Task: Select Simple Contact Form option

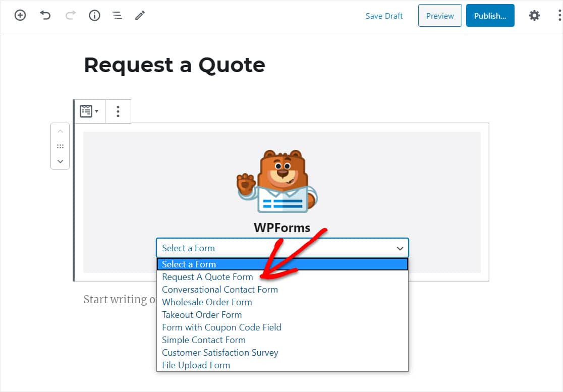Action: coord(282,340)
